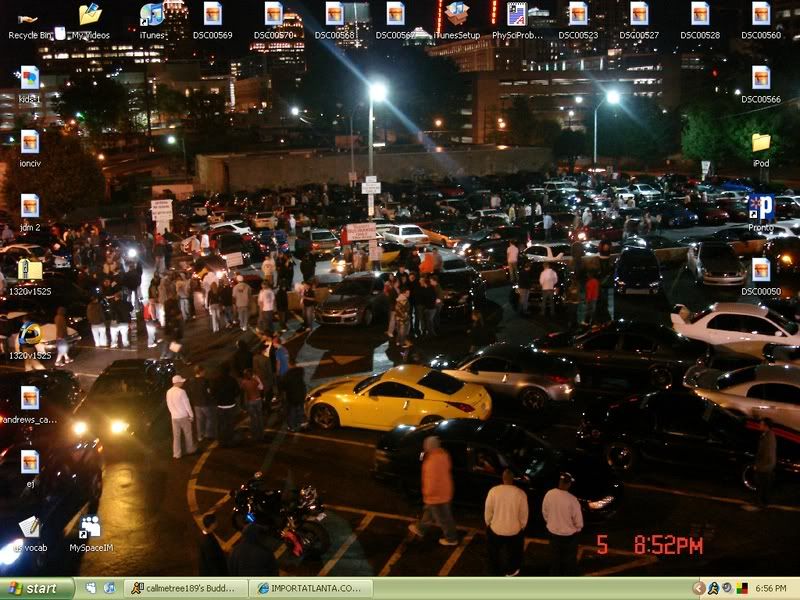Image resolution: width=800 pixels, height=600 pixels.
Task: Open the DSC00050 image file
Action: 761,270
